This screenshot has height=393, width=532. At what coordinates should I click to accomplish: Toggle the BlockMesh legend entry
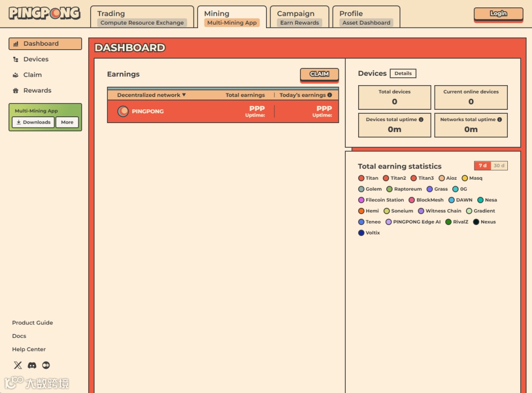(x=426, y=200)
